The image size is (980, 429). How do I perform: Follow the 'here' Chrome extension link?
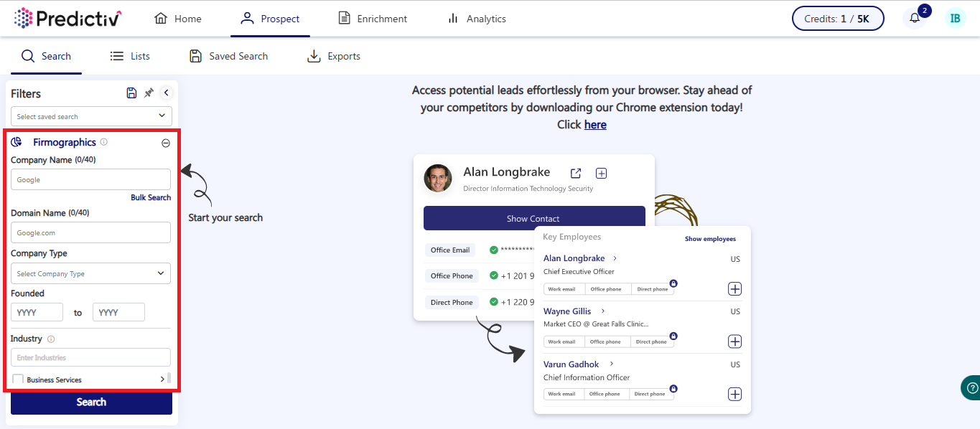595,125
